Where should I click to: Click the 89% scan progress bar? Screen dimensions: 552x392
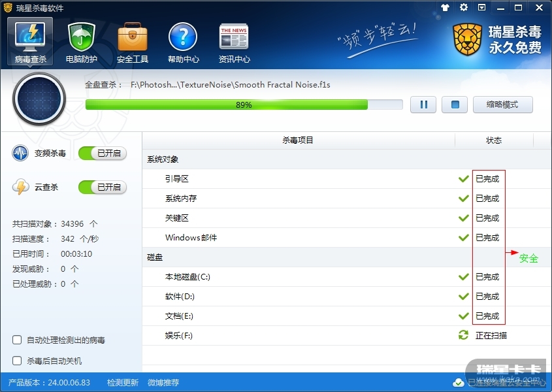(x=244, y=105)
